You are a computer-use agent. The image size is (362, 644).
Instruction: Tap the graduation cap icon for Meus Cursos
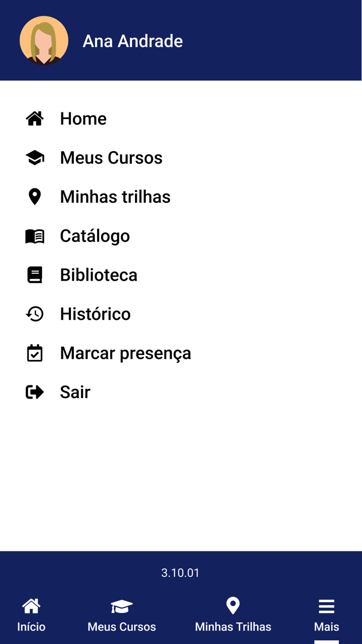(x=34, y=157)
